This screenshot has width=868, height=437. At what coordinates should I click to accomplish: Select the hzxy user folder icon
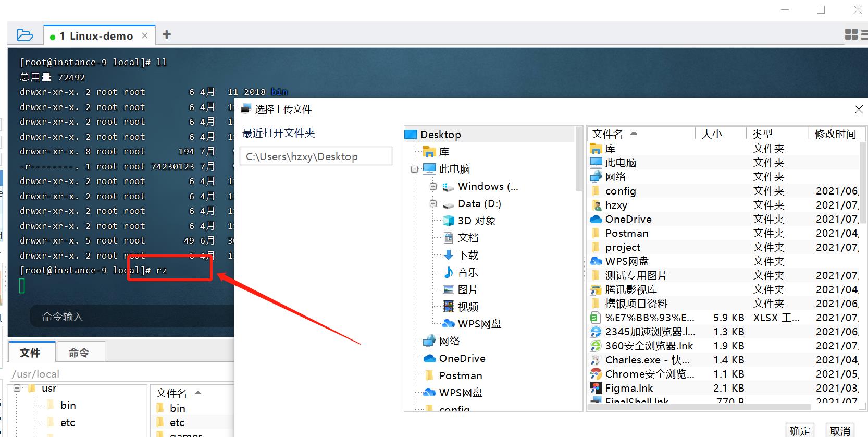[x=596, y=205]
